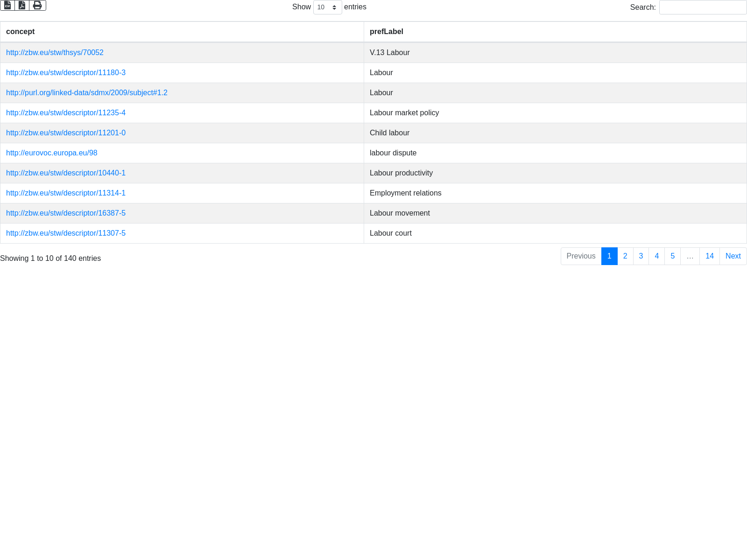Jump to page 5 in pagination
The image size is (747, 560).
pyautogui.click(x=672, y=256)
